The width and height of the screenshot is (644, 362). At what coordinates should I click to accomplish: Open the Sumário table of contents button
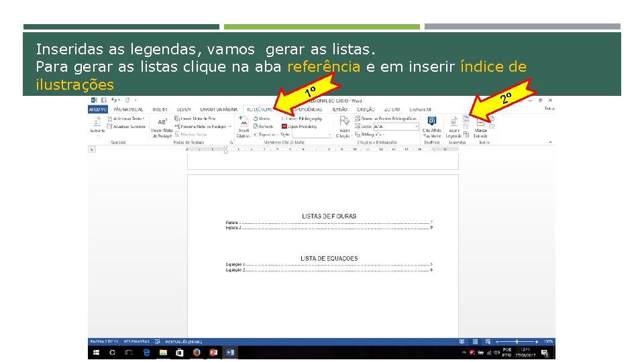pyautogui.click(x=97, y=125)
